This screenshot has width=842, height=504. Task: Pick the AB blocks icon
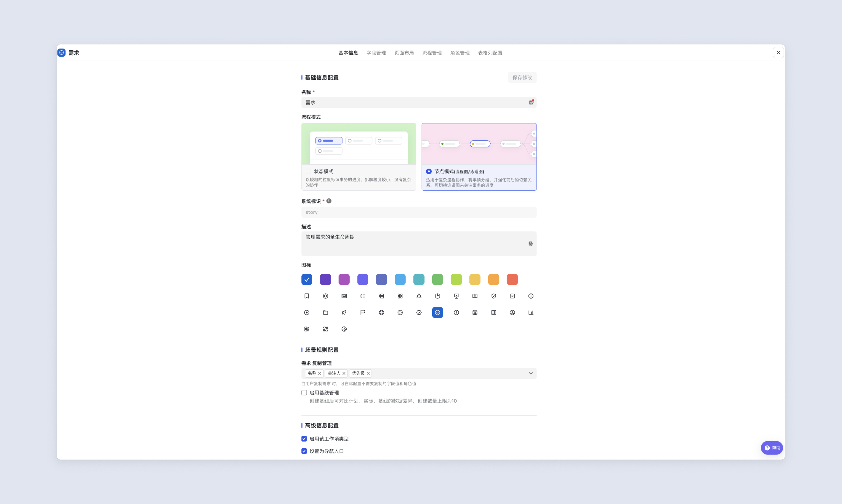(306, 329)
